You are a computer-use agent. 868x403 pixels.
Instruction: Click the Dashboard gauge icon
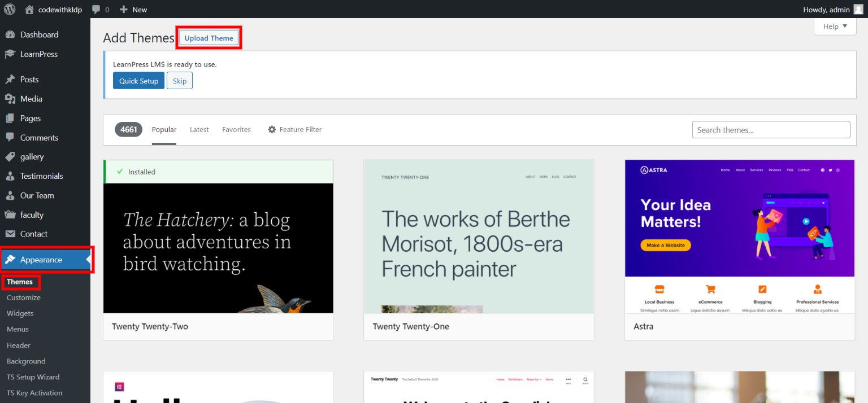click(10, 34)
